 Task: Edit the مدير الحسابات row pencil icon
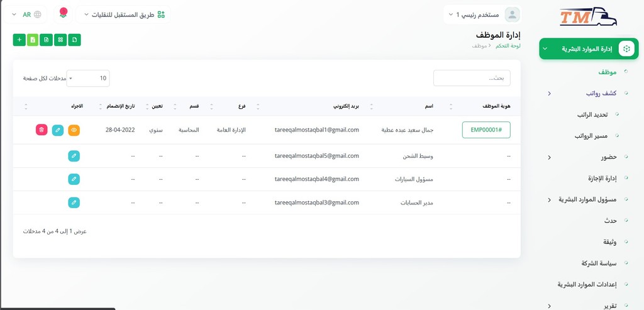[74, 203]
